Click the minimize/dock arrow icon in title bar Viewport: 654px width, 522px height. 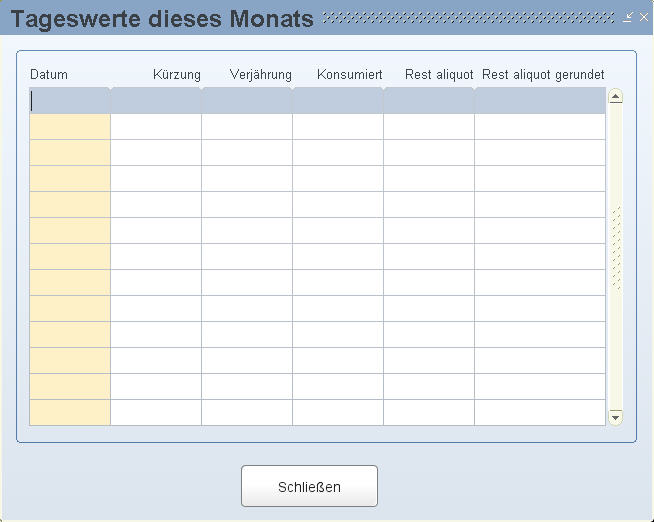[x=627, y=17]
